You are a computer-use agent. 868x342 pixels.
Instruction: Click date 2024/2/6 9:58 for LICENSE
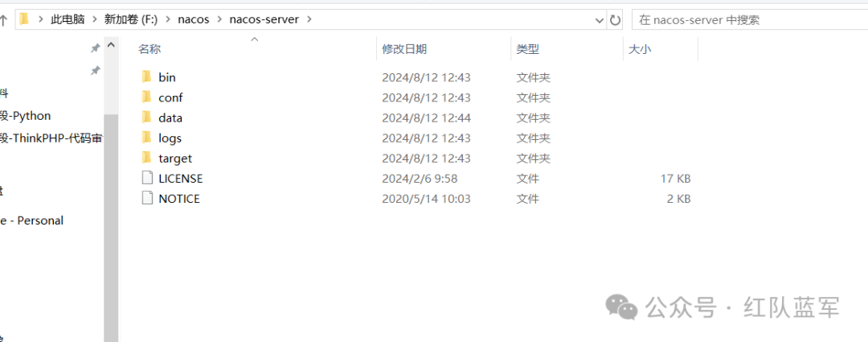420,179
